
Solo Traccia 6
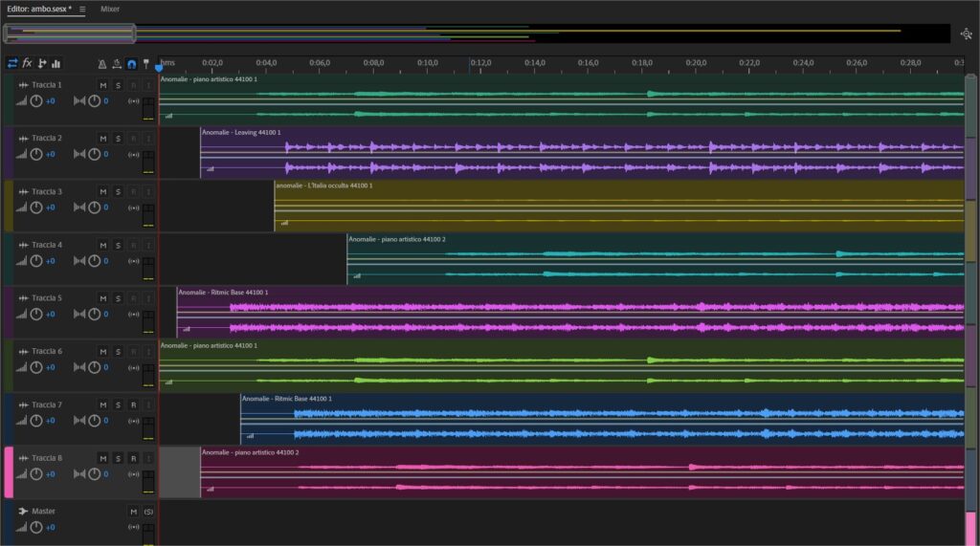[118, 352]
